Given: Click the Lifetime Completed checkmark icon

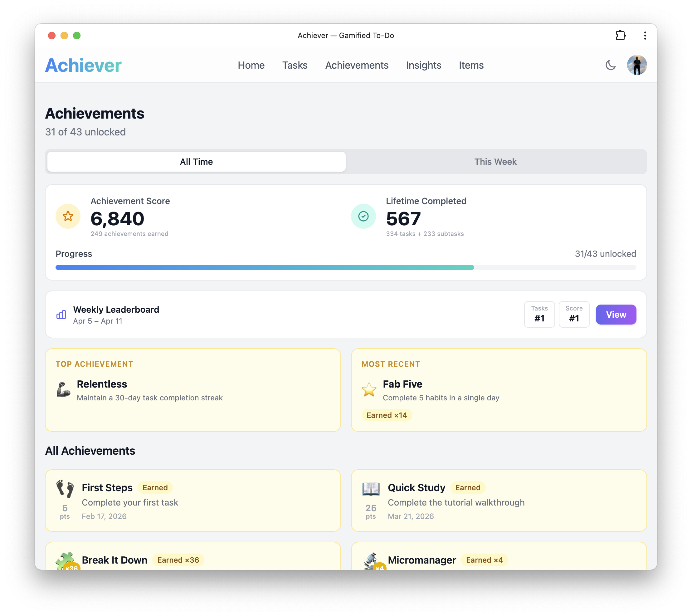Looking at the screenshot, I should (x=363, y=216).
